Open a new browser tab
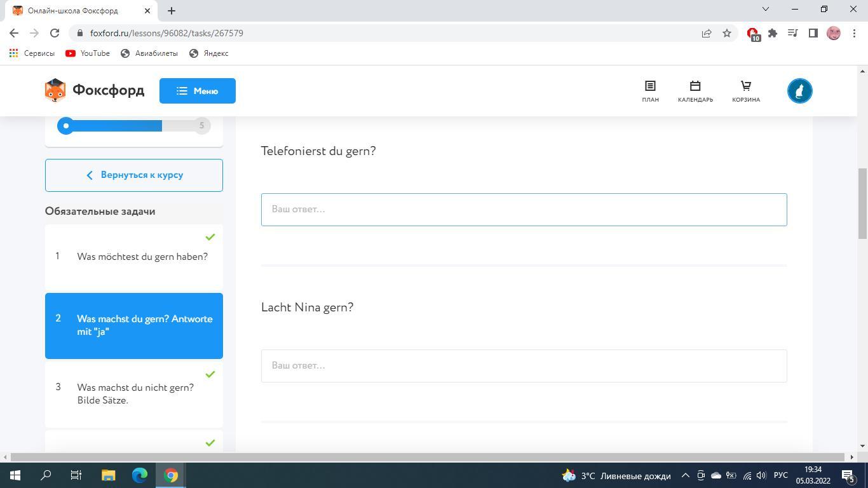Viewport: 868px width, 488px height. (171, 11)
